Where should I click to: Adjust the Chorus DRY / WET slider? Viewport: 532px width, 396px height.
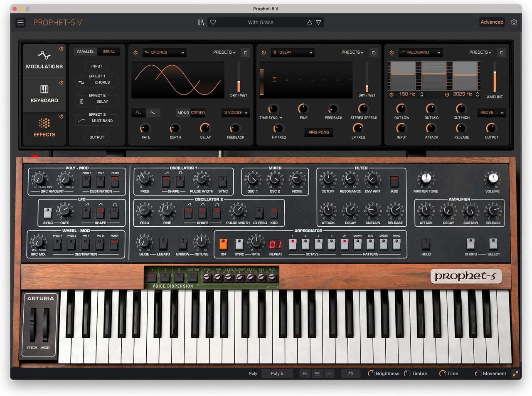pos(239,77)
